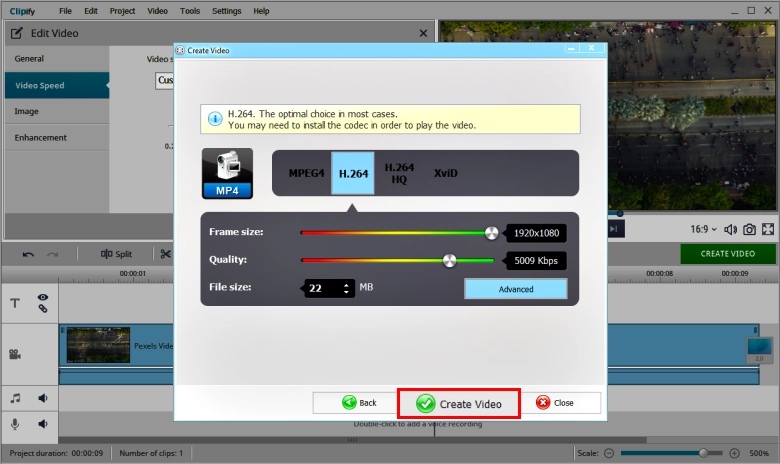
Task: Enter fullscreen preview mode
Action: (768, 229)
